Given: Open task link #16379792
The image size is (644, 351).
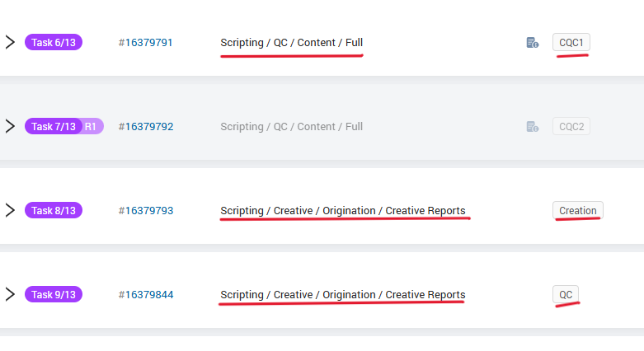Looking at the screenshot, I should coord(146,126).
